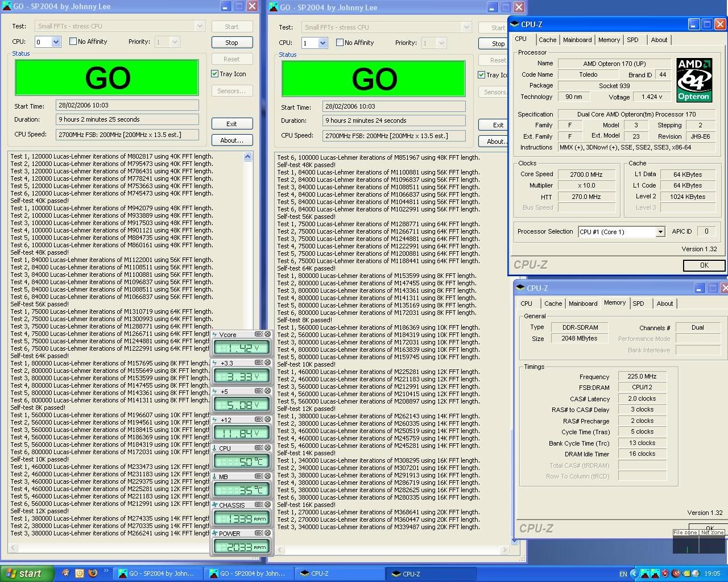Click the thermometer icon beside the CPU sensor
This screenshot has width=728, height=582.
(215, 448)
